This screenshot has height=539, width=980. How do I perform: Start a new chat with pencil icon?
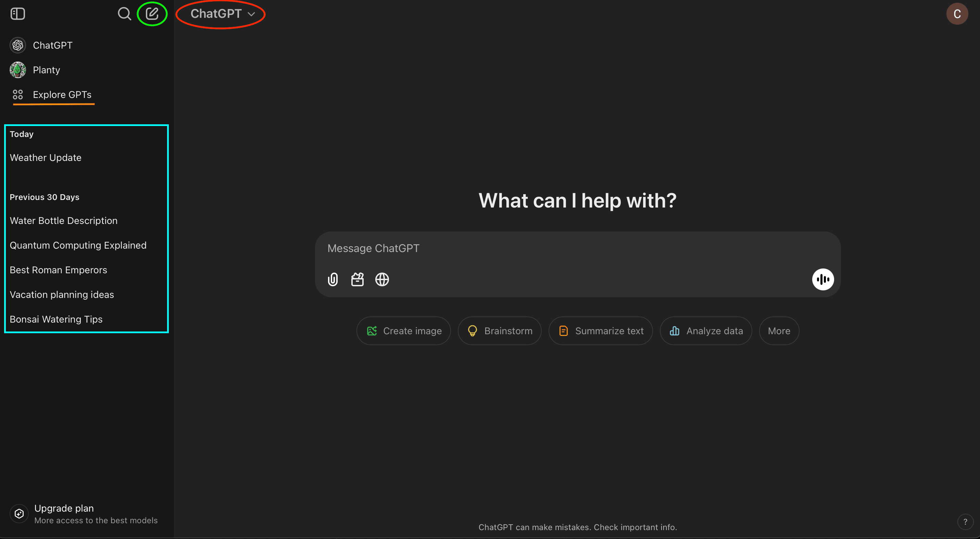(152, 14)
